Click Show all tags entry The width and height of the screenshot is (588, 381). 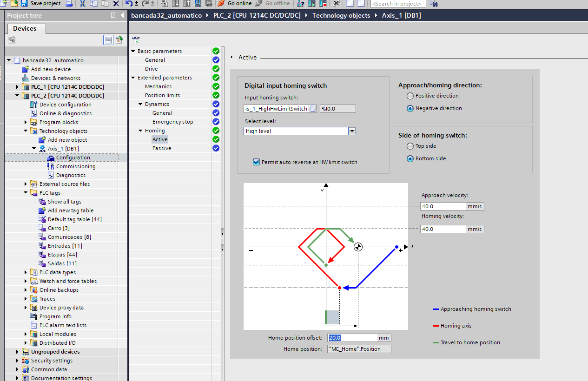point(65,202)
